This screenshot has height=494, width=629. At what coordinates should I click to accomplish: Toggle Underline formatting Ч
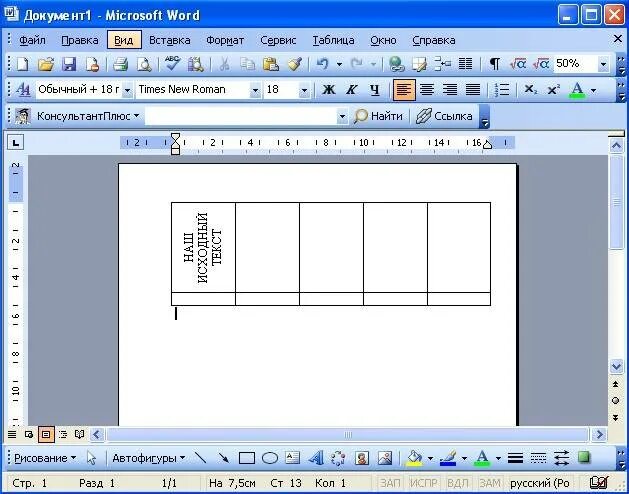tap(375, 90)
